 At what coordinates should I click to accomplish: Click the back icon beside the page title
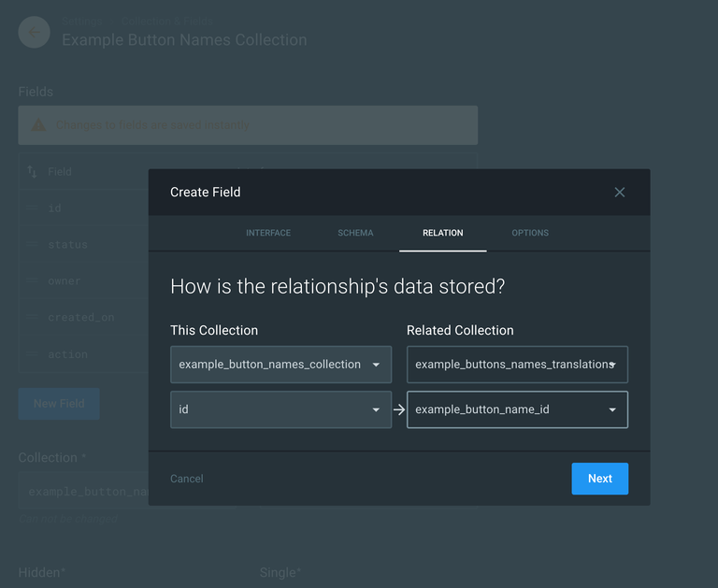[x=35, y=33]
